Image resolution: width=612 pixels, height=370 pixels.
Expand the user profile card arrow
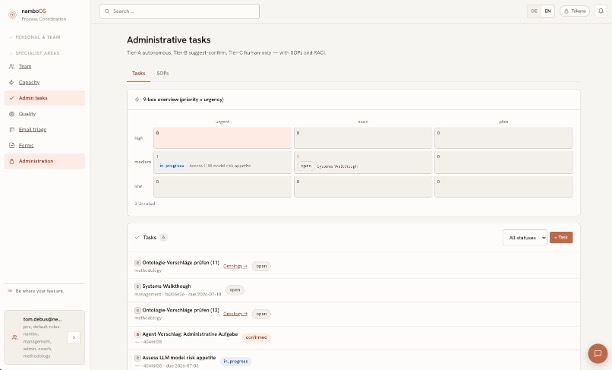coord(74,337)
